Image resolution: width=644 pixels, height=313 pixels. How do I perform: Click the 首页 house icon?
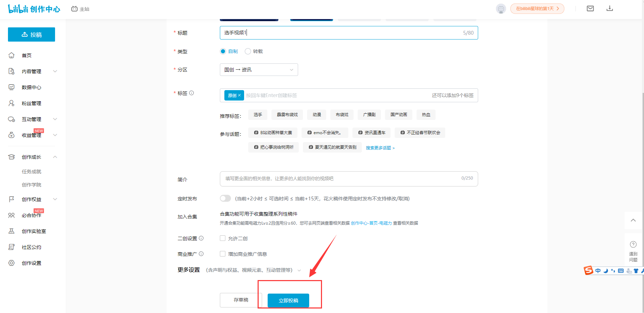click(11, 55)
